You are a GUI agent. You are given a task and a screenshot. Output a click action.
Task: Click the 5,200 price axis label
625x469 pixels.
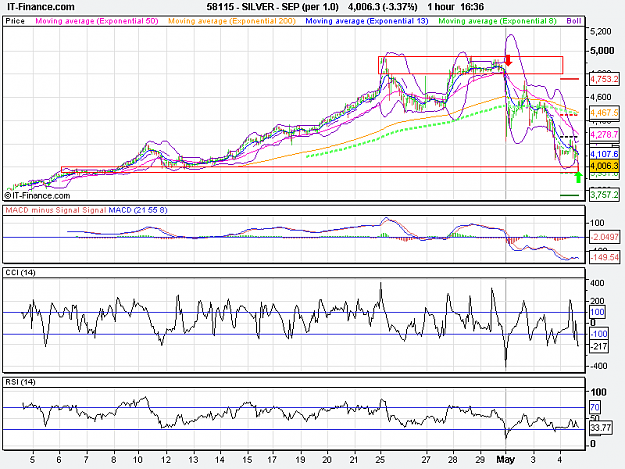[600, 31]
